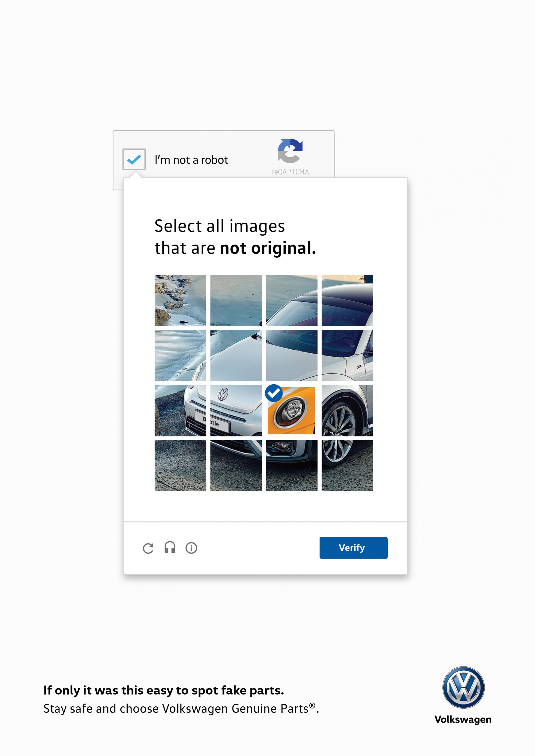Select the tile with the car sunroof

click(x=347, y=300)
